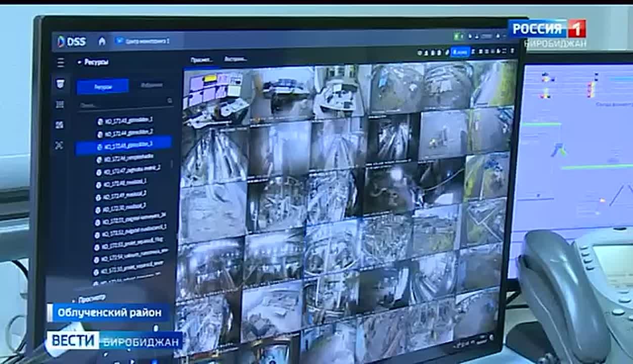Select the HD_172.46 camera in the list
The image size is (633, 364).
pyautogui.click(x=124, y=158)
